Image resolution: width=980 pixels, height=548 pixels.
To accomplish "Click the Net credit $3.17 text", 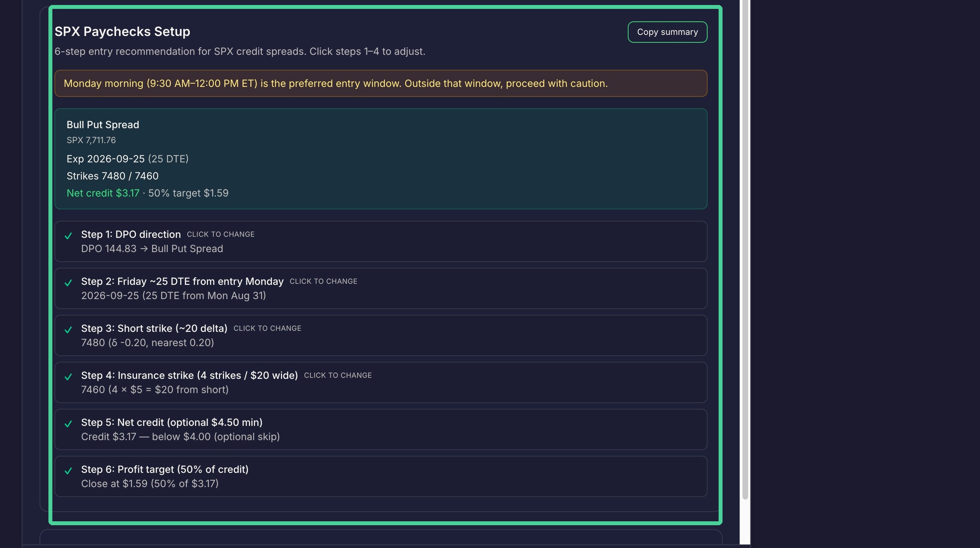I will click(x=103, y=193).
